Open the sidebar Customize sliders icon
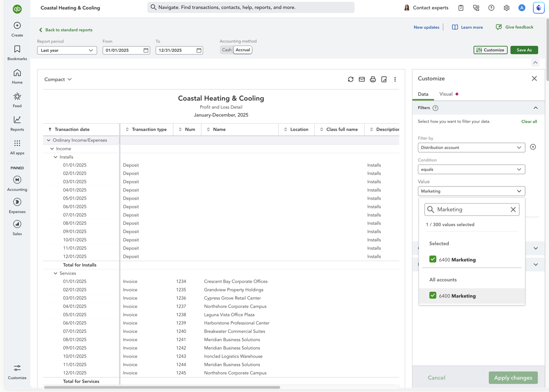The width and height of the screenshot is (549, 392). tap(17, 368)
